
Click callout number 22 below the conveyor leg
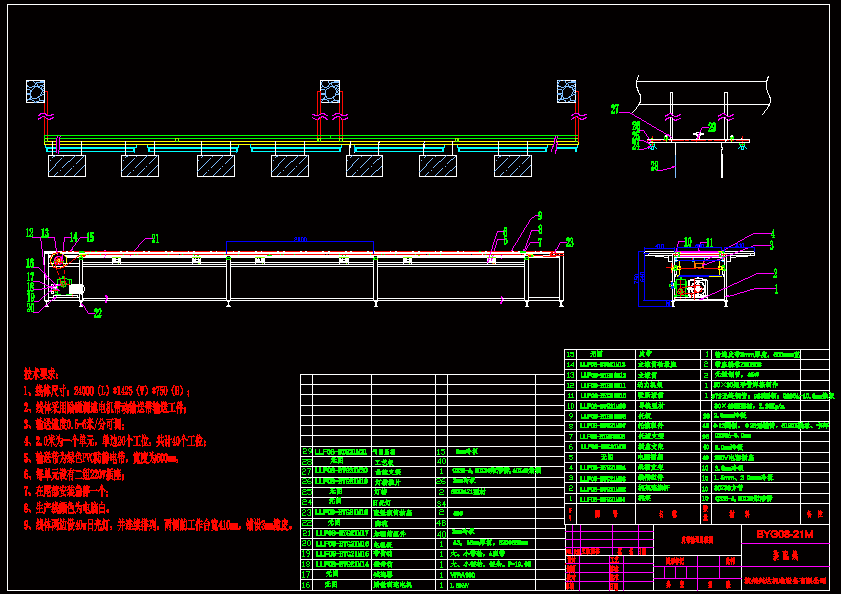point(98,313)
